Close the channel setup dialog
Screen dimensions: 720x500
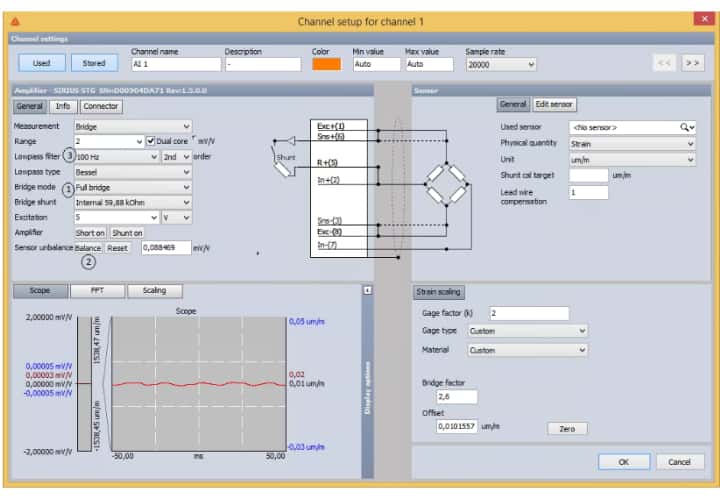pyautogui.click(x=702, y=19)
